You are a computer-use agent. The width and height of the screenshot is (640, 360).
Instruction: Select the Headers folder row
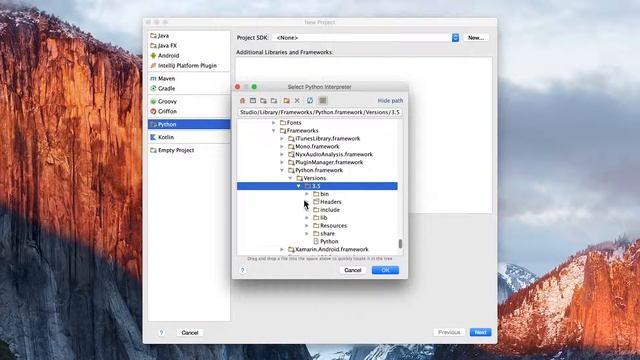317,202
